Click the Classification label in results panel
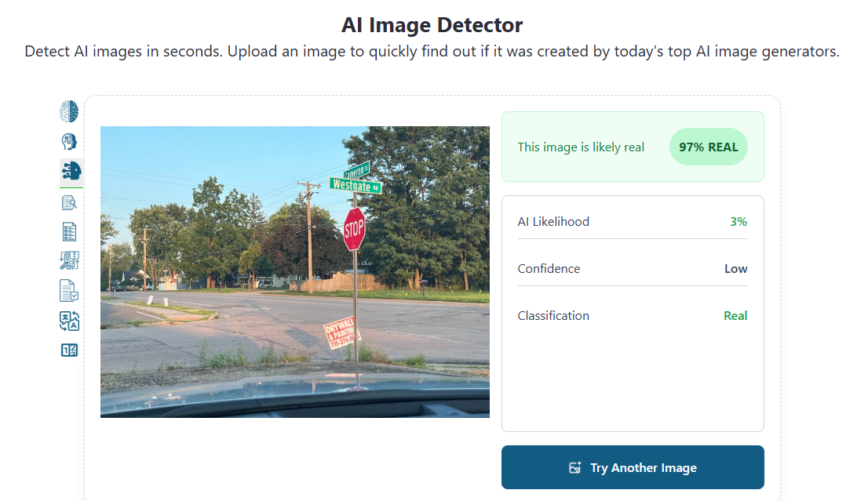The height and width of the screenshot is (501, 868). click(x=553, y=316)
